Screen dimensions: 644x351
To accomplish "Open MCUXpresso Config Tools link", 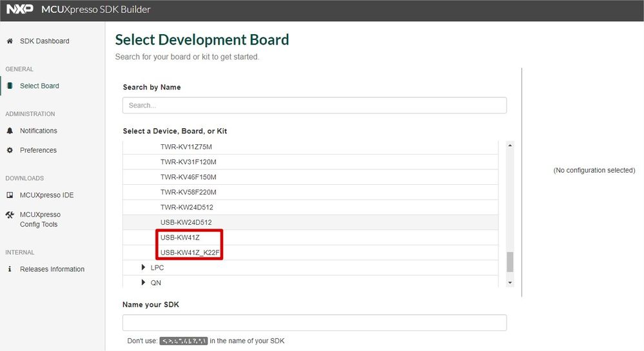I will [40, 219].
